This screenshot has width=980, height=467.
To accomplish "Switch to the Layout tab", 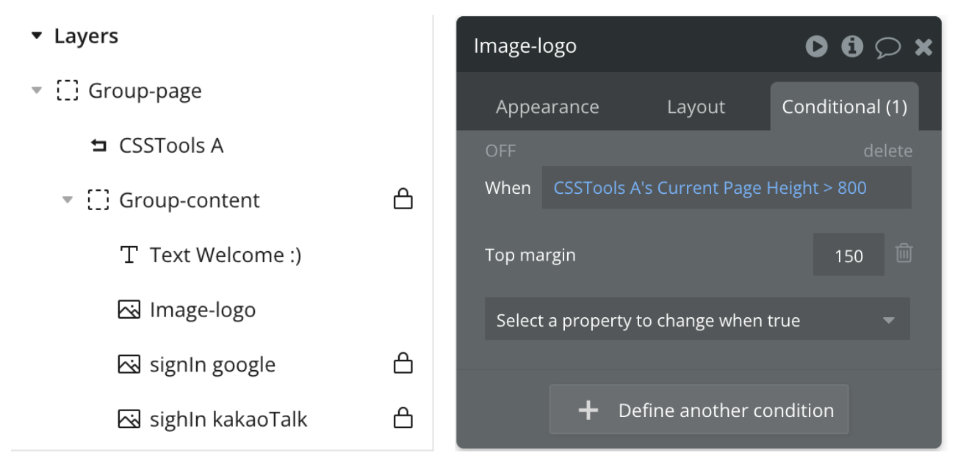I will (x=696, y=107).
